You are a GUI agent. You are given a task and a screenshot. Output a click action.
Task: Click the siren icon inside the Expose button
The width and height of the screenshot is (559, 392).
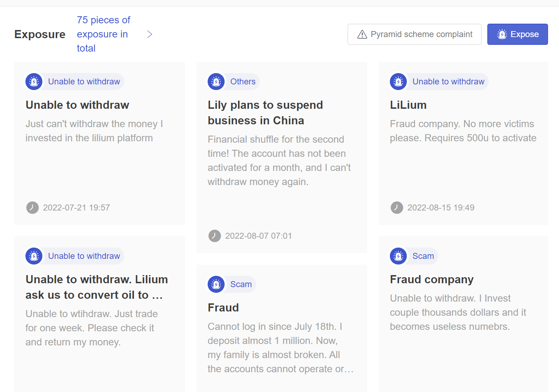(502, 34)
